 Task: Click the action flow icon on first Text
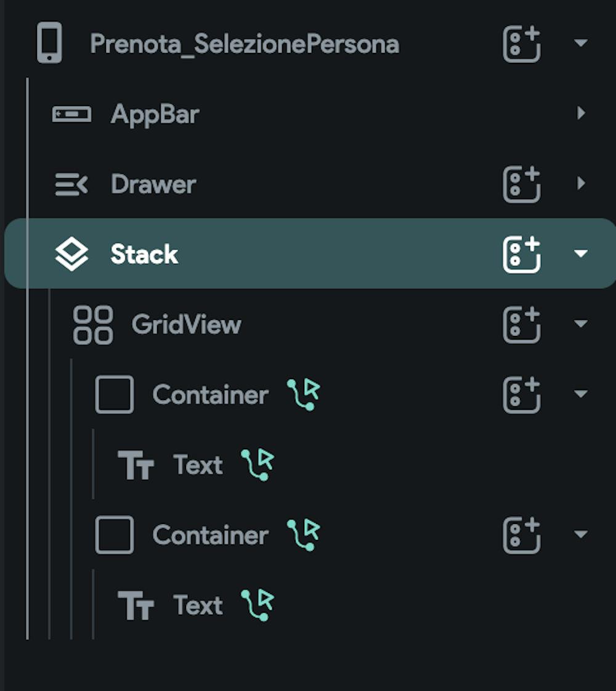[257, 465]
